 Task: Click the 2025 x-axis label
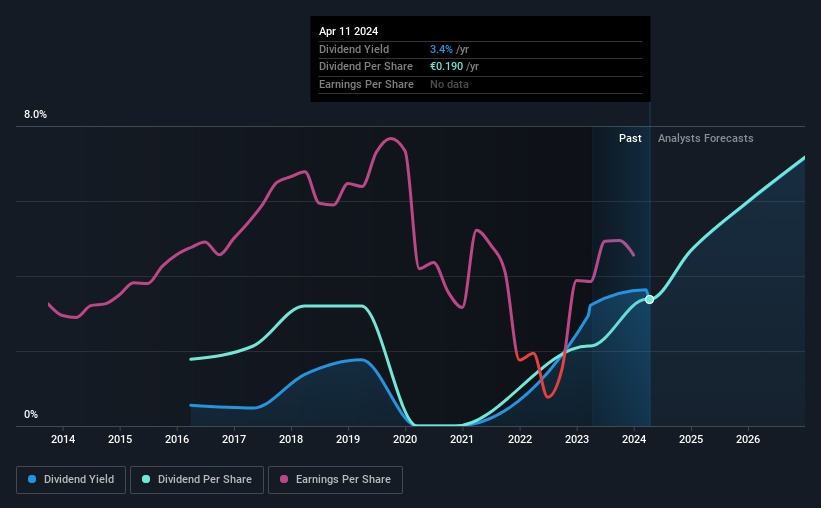(691, 439)
